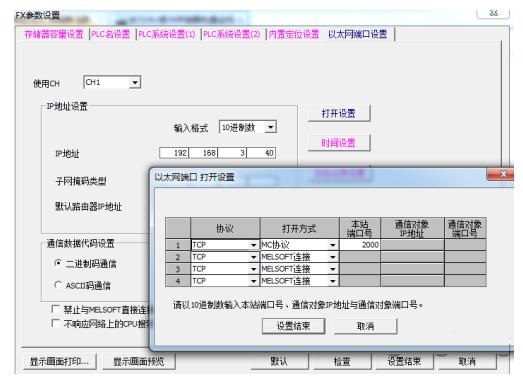This screenshot has width=523, height=383.
Task: Enable 禁止与MELSOFT直接连接 checkbox
Action: [56, 309]
